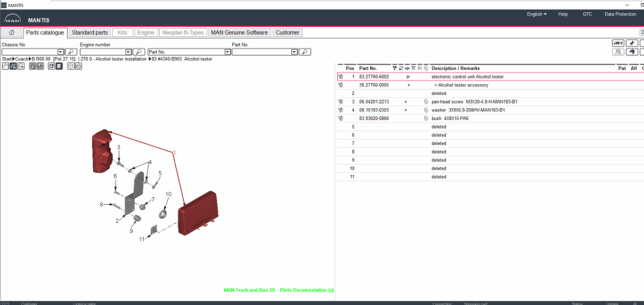
Task: Search by chassis number magnifier button
Action: (x=71, y=52)
